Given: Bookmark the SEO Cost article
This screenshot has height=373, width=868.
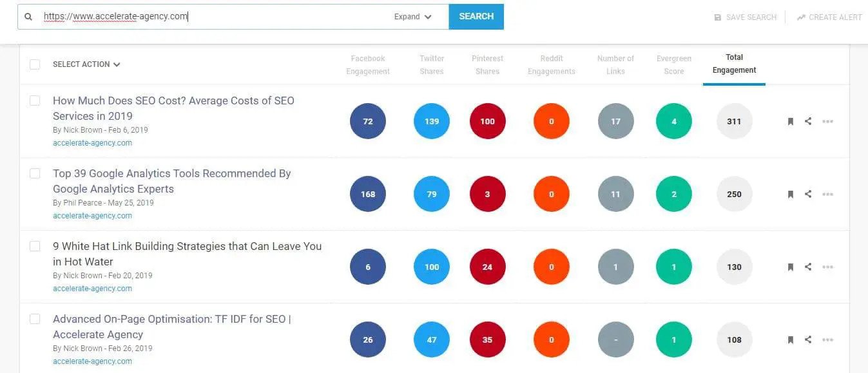Looking at the screenshot, I should point(791,121).
